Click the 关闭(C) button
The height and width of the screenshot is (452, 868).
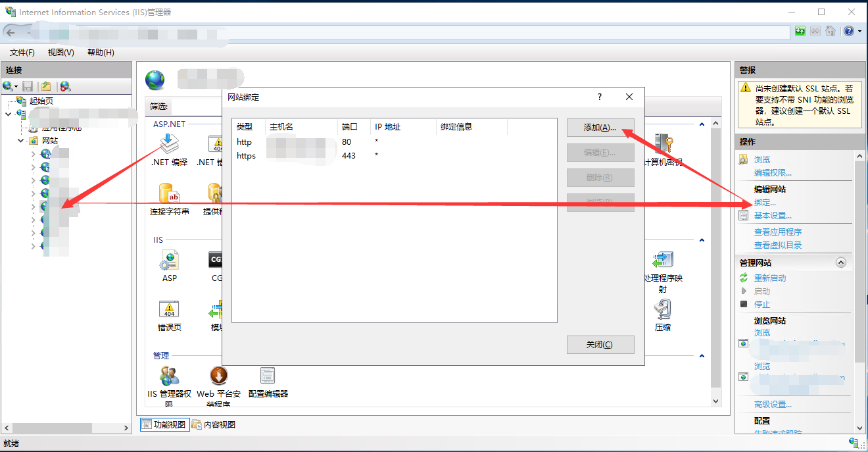(600, 345)
